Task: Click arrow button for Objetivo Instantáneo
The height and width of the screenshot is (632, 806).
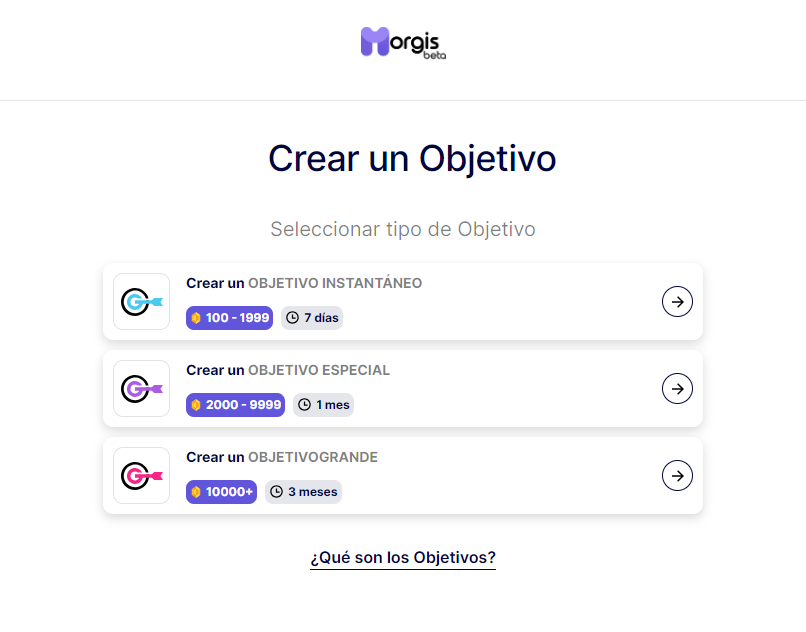Action: [677, 301]
